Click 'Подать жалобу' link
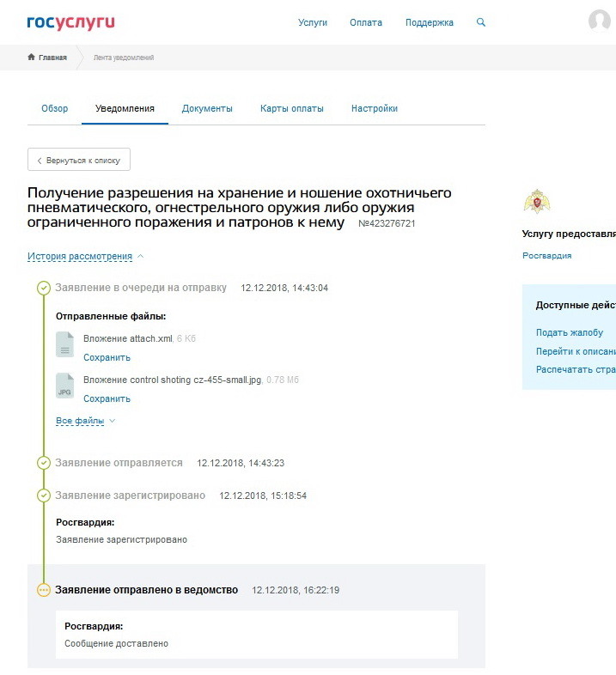Screen dimensions: 616x675 [570, 332]
